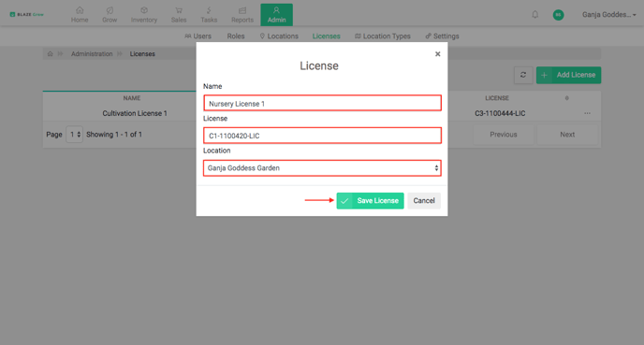Click Add License button

click(x=568, y=75)
